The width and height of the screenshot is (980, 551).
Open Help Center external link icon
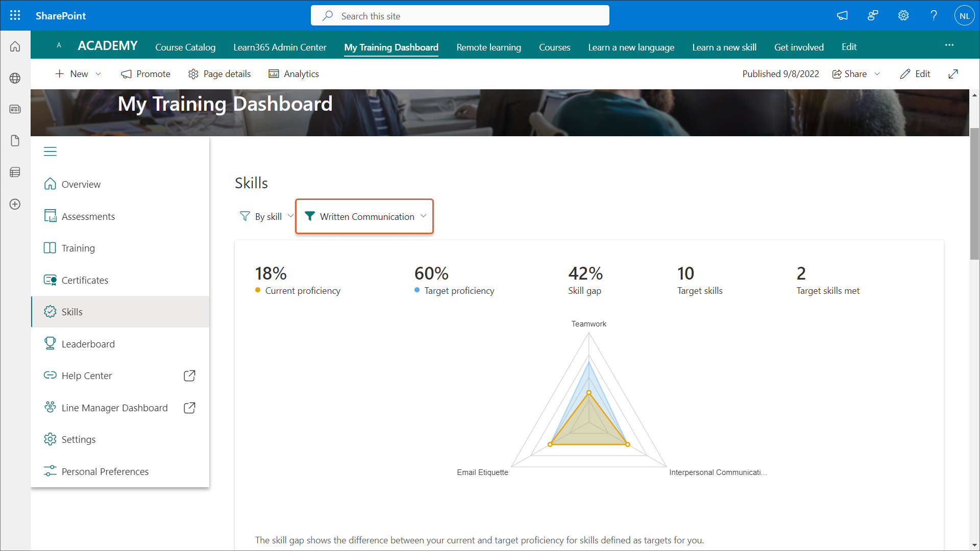(189, 376)
